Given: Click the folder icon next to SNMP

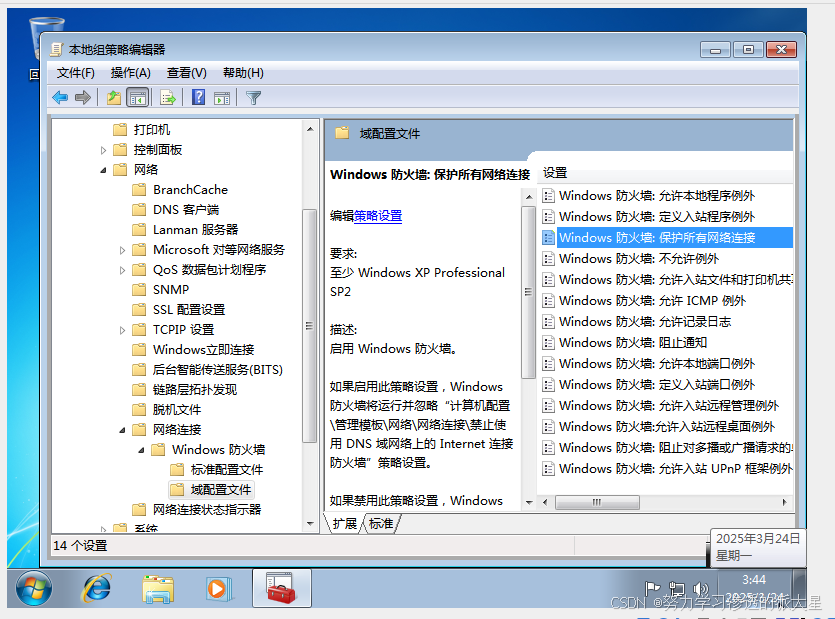Looking at the screenshot, I should (139, 289).
